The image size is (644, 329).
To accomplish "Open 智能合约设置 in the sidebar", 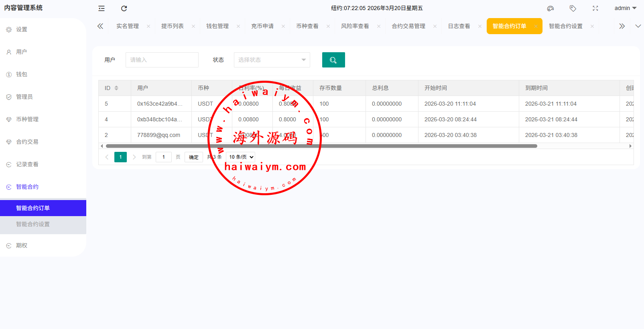I will pos(33,224).
